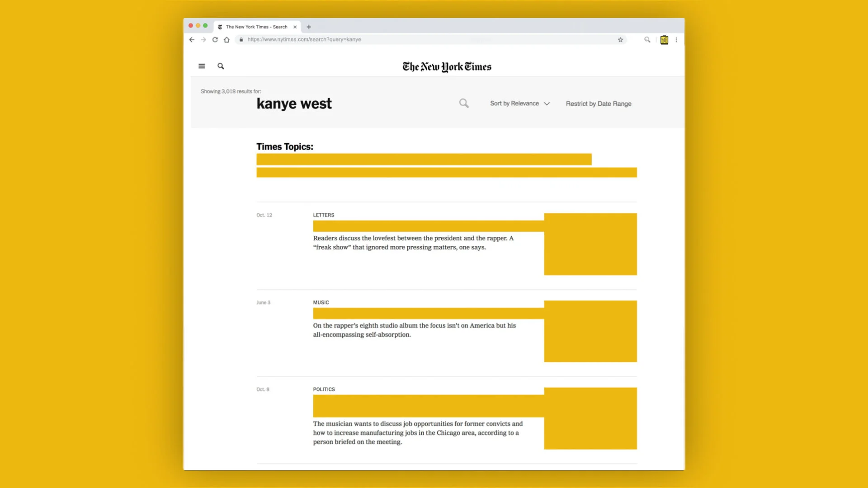Viewport: 868px width, 488px height.
Task: Select The New York Times - Search tab
Action: click(257, 27)
